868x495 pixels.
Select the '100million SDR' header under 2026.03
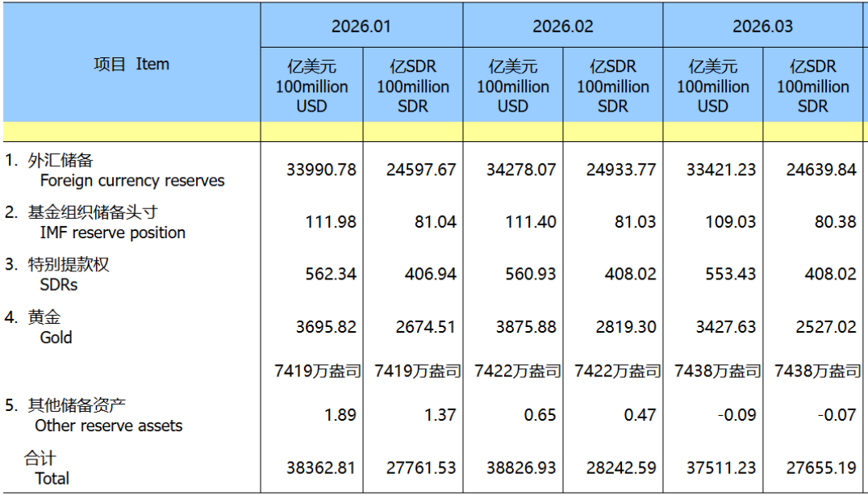[812, 86]
